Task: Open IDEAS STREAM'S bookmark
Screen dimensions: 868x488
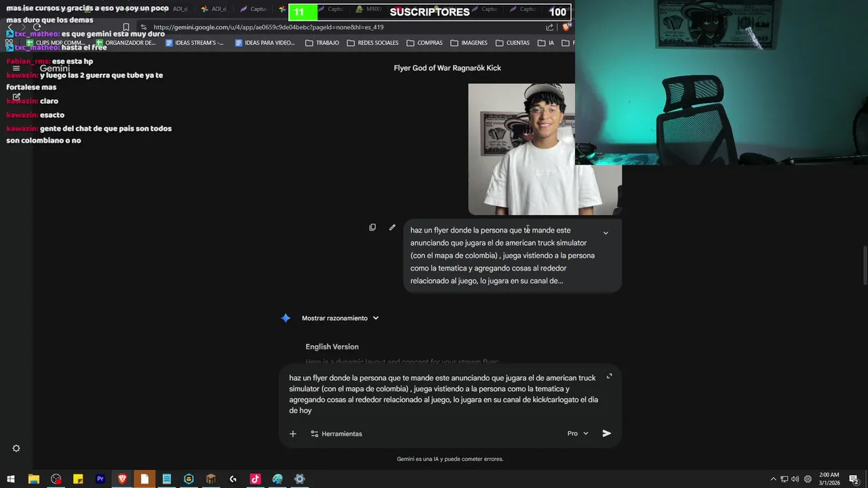Action: click(195, 43)
